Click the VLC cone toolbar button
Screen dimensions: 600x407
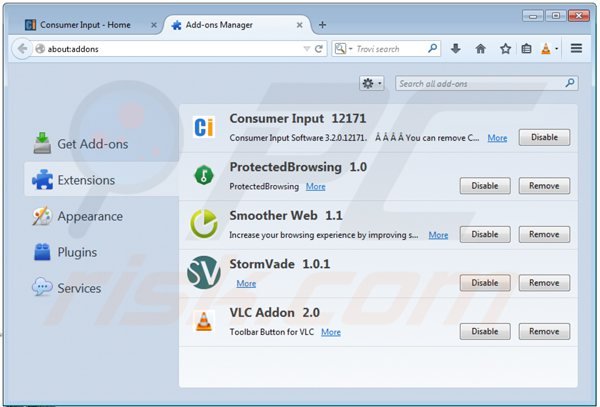(546, 49)
